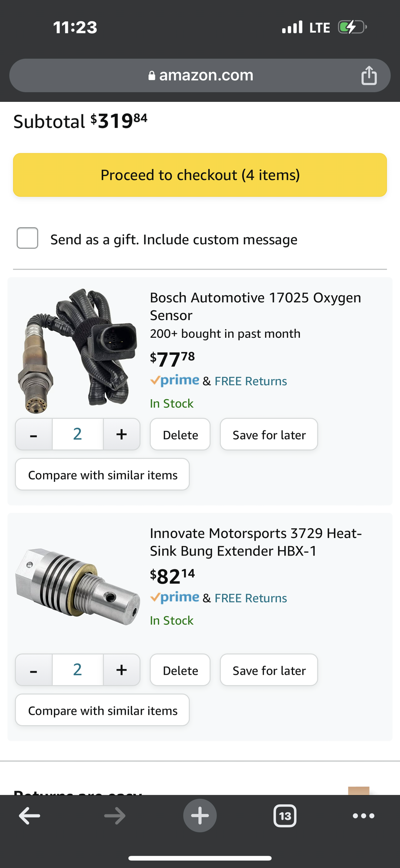
Task: Tap the browser forward arrow
Action: pyautogui.click(x=115, y=816)
